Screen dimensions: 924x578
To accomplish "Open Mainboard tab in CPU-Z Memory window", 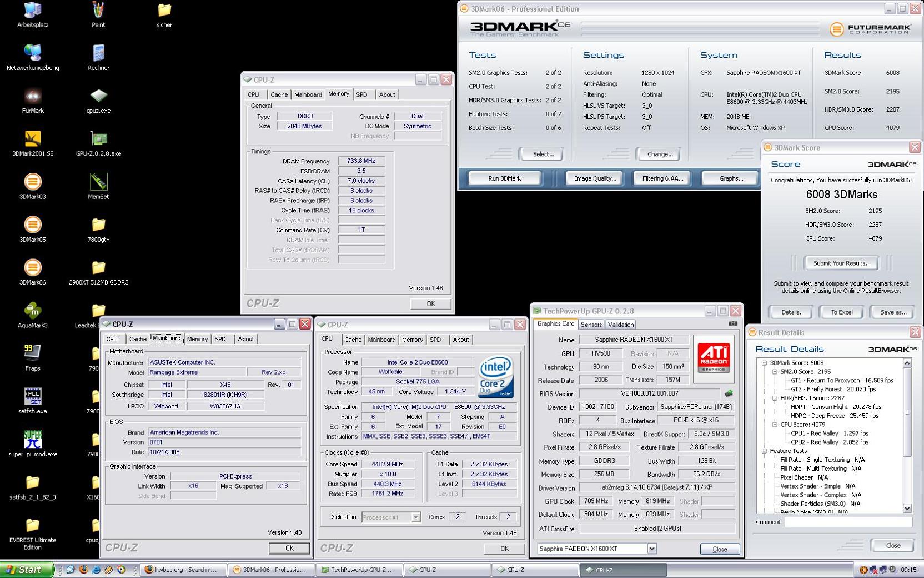I will 308,95.
